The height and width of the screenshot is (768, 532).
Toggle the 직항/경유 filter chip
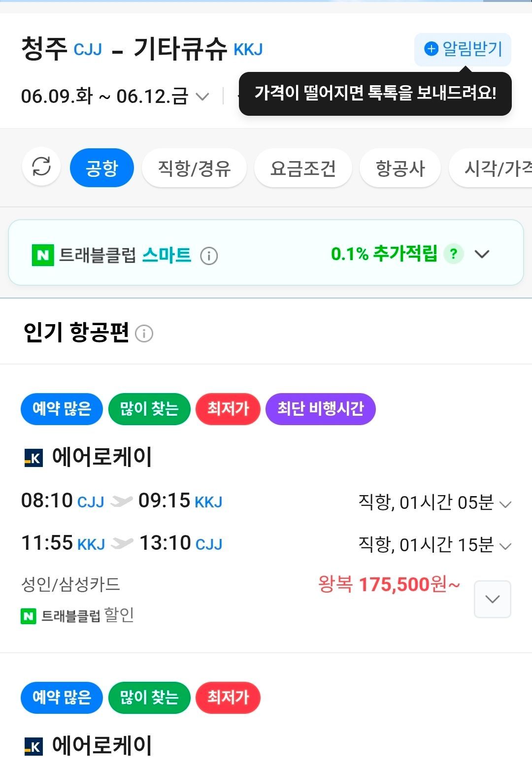pos(194,168)
